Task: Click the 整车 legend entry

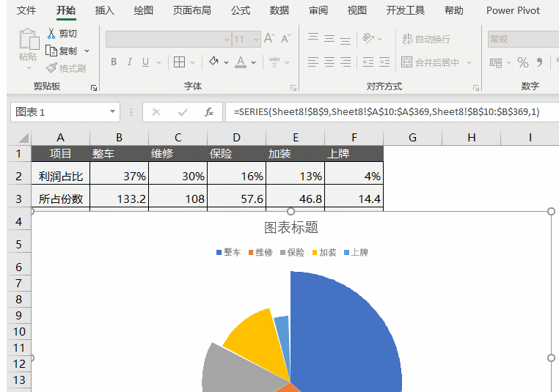Action: tap(229, 253)
